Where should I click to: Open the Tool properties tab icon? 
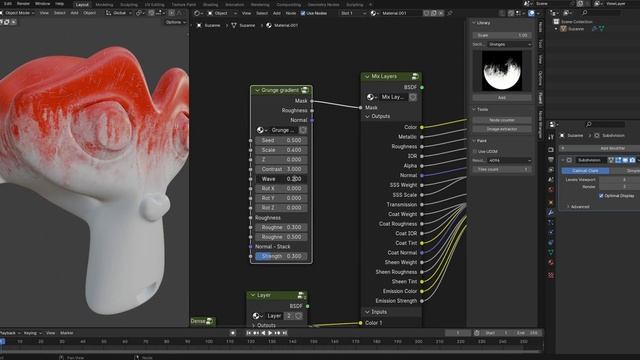(551, 138)
